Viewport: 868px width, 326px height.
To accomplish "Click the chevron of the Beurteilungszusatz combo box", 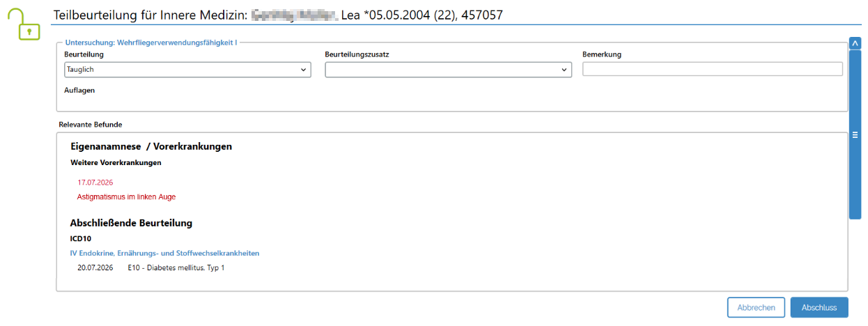I will [x=564, y=70].
